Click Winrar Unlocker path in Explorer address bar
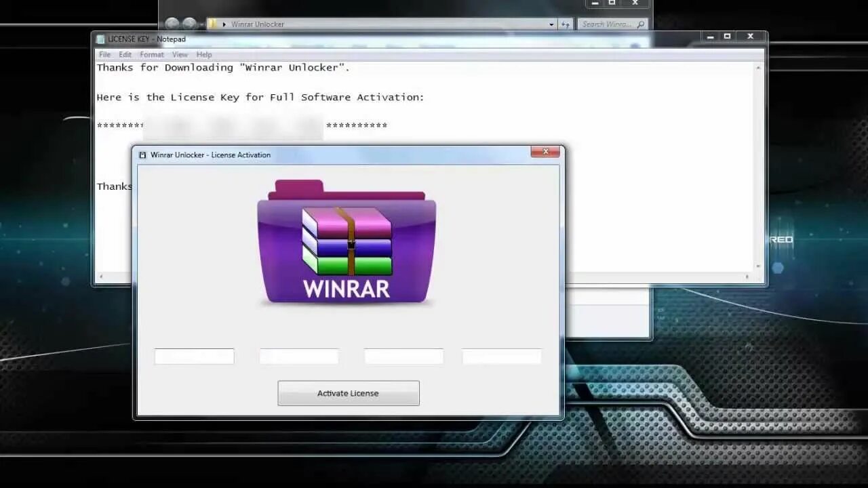868x488 pixels. [x=258, y=24]
